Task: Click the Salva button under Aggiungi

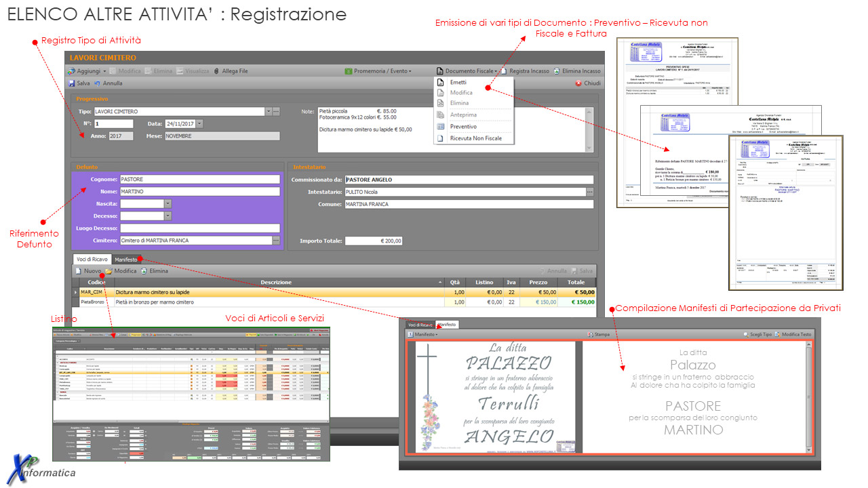Action: pos(79,83)
